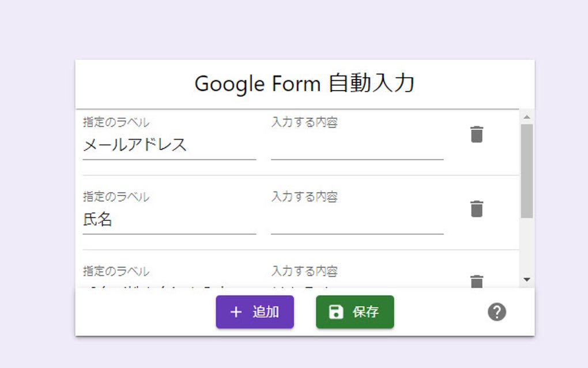Click the scrollbar thumb on the right

click(525, 162)
